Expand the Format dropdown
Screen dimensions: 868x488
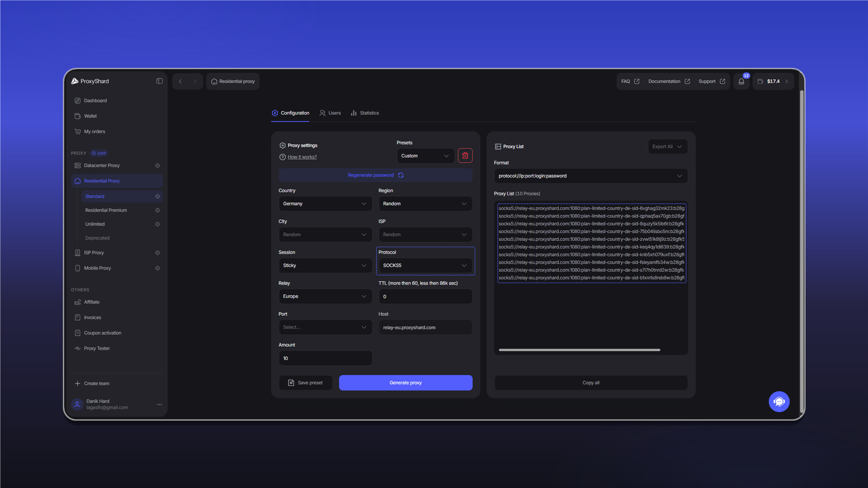(590, 176)
